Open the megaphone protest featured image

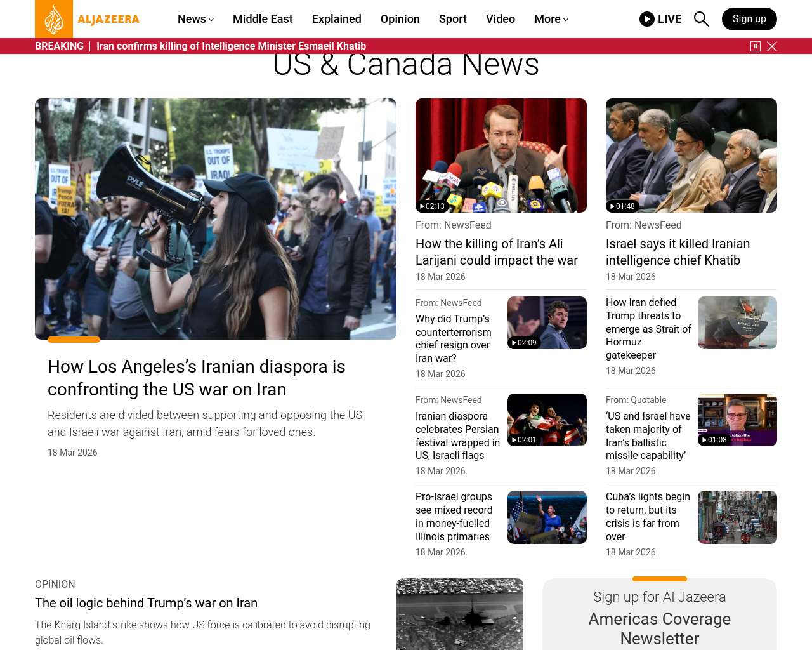click(x=216, y=219)
